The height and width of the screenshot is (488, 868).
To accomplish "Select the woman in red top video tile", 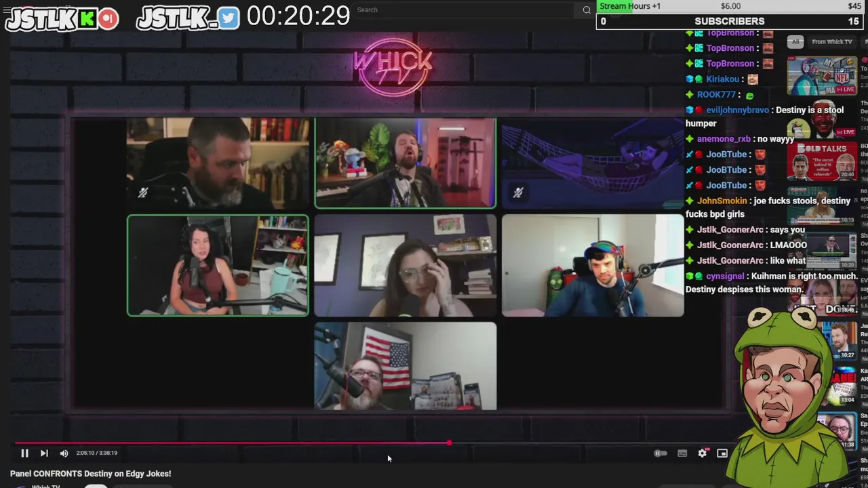I will tap(218, 266).
